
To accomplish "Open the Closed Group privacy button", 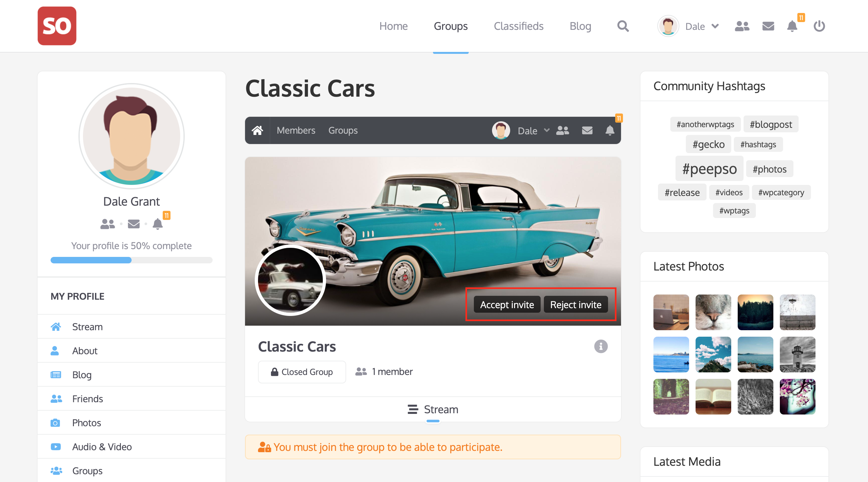I will click(x=301, y=371).
